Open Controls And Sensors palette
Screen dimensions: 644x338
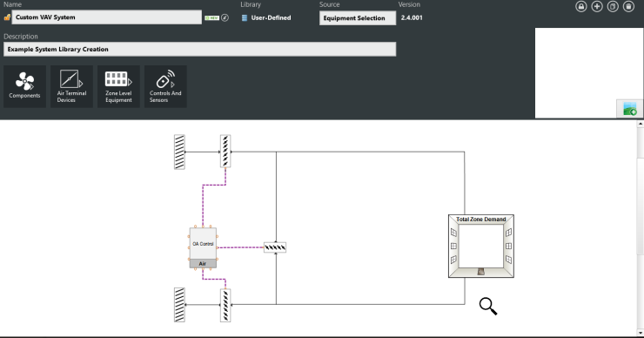pyautogui.click(x=165, y=86)
